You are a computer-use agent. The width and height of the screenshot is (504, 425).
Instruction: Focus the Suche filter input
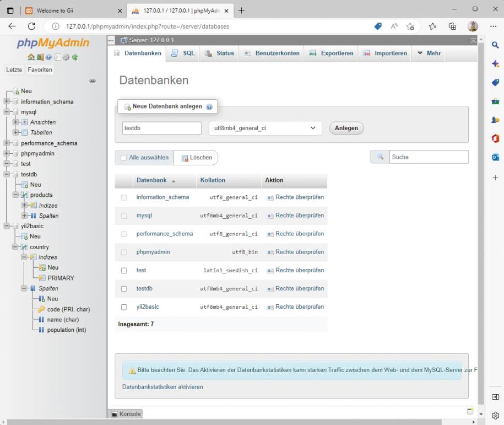point(429,157)
